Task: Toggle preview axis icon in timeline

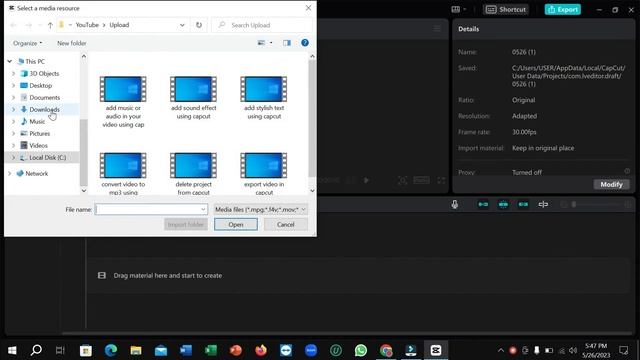Action: click(x=543, y=204)
